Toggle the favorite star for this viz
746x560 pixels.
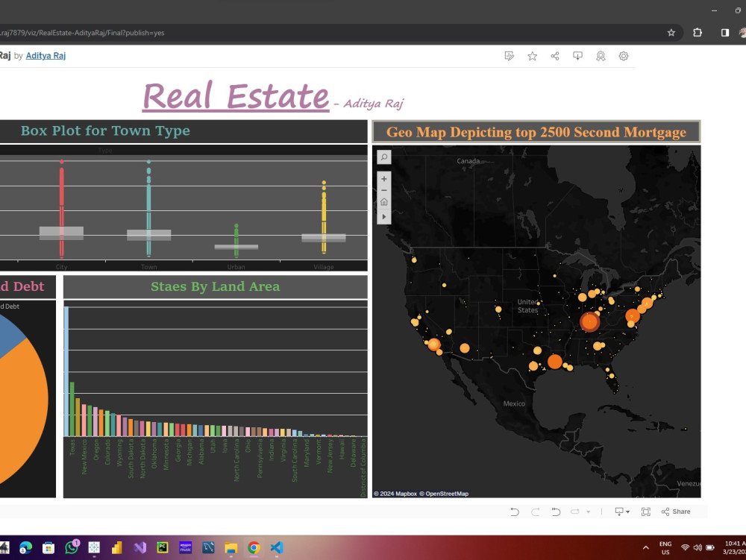[x=532, y=56]
